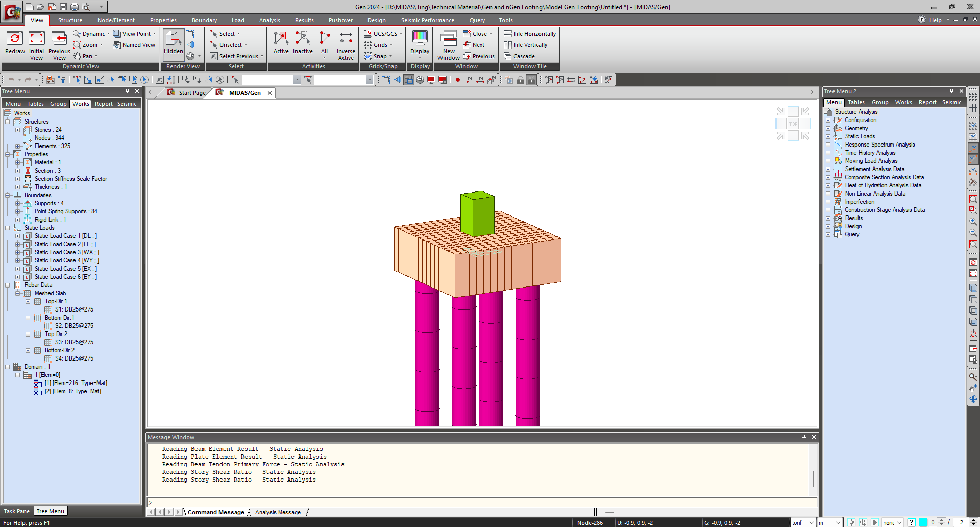Select the Cascade window tile icon
Image resolution: width=980 pixels, height=527 pixels.
(520, 56)
